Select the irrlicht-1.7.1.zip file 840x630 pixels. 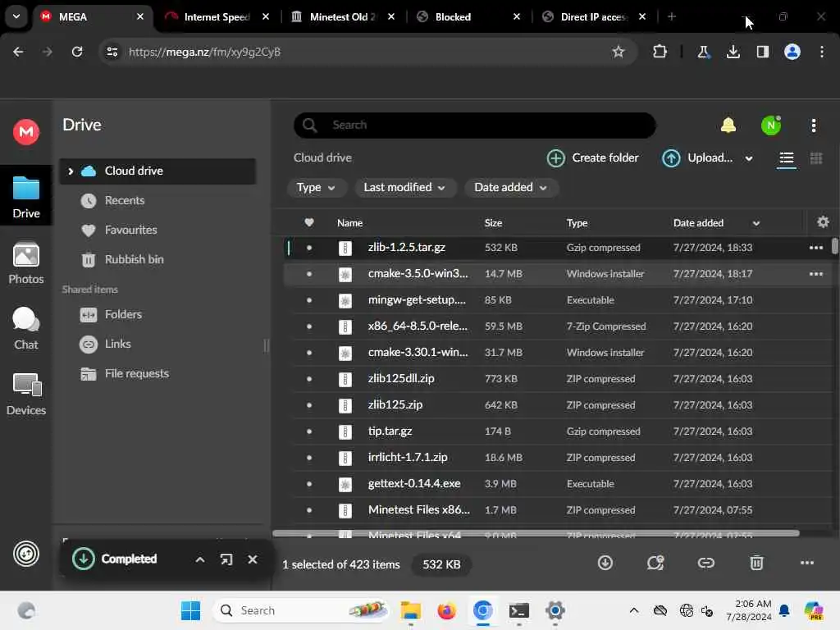pos(557,458)
